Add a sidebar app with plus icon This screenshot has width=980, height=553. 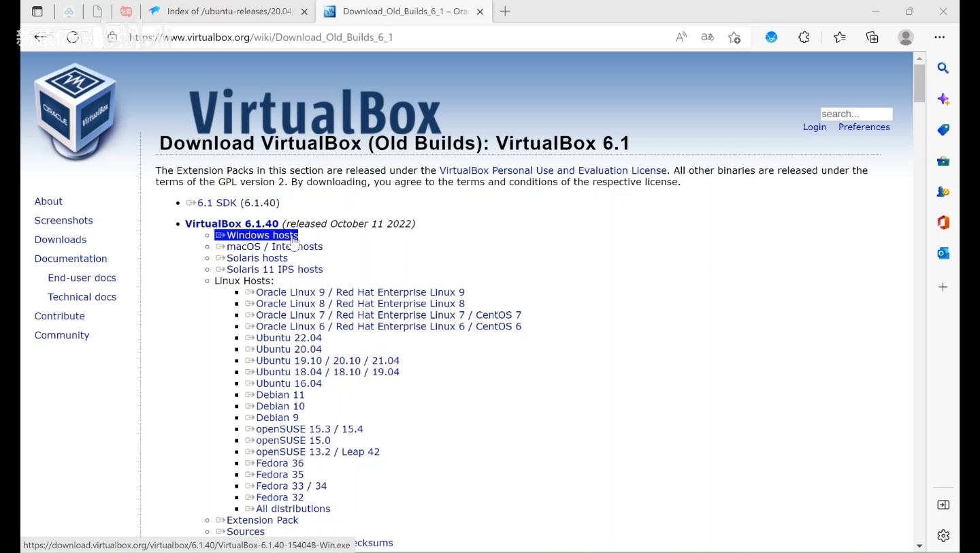point(943,287)
